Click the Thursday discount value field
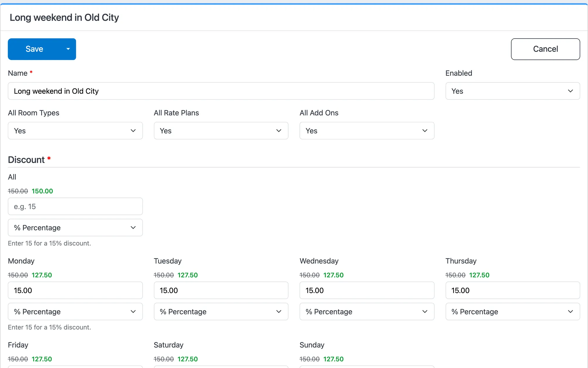This screenshot has height=368, width=588. pos(513,290)
